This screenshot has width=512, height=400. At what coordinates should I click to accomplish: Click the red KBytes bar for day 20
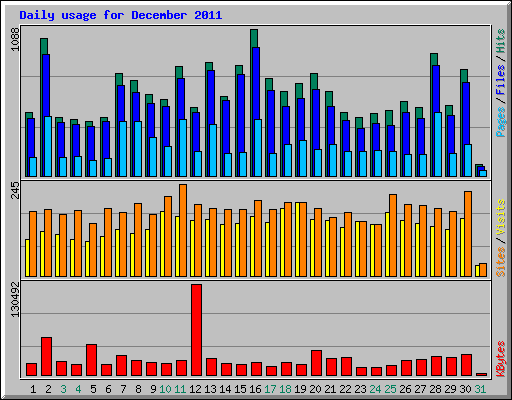pos(317,363)
